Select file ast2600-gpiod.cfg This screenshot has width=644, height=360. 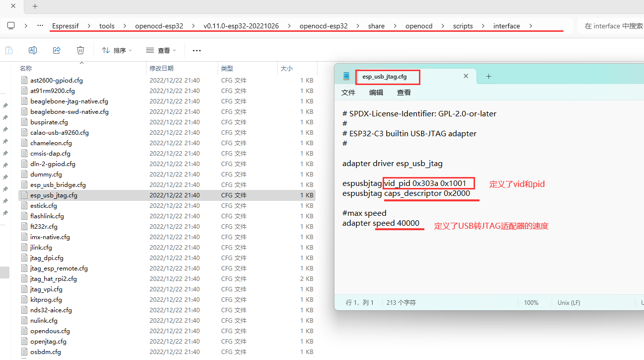(x=56, y=80)
